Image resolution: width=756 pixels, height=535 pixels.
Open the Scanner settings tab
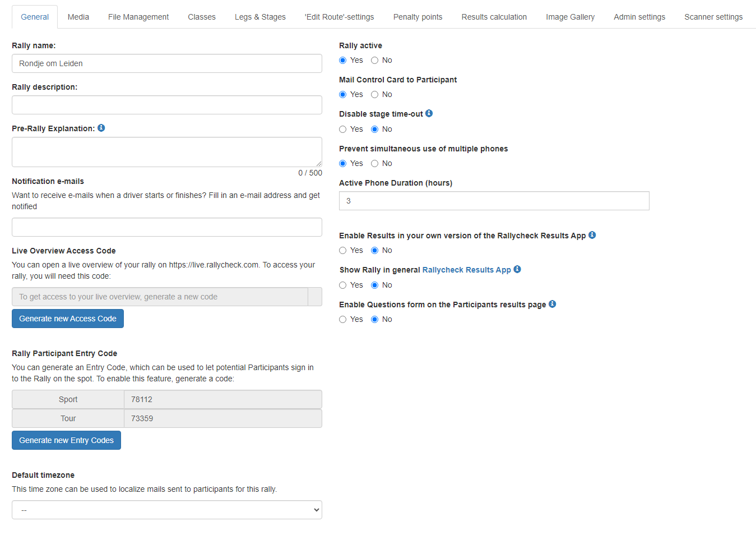(x=713, y=17)
